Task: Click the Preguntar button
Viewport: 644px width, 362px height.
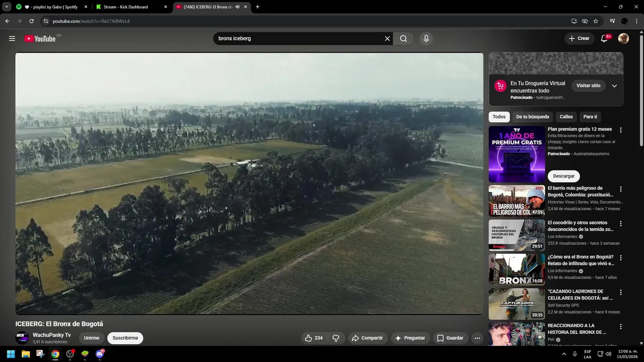Action: (410, 338)
